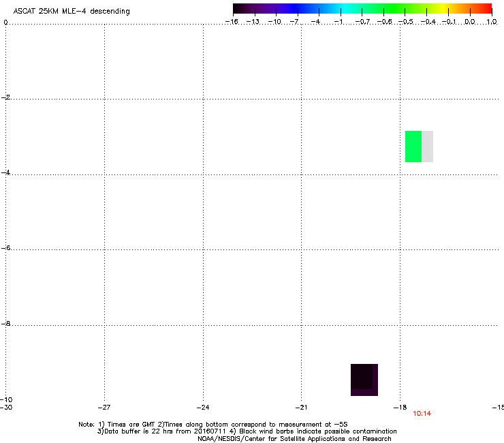Click the 1.0 label on the color scale
504x443 pixels.
[492, 22]
